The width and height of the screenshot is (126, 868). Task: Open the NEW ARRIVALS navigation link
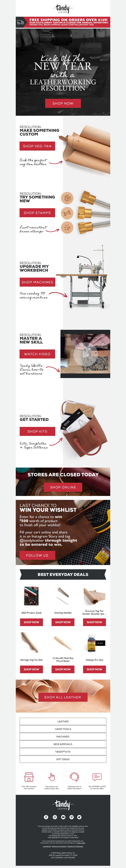point(63,744)
